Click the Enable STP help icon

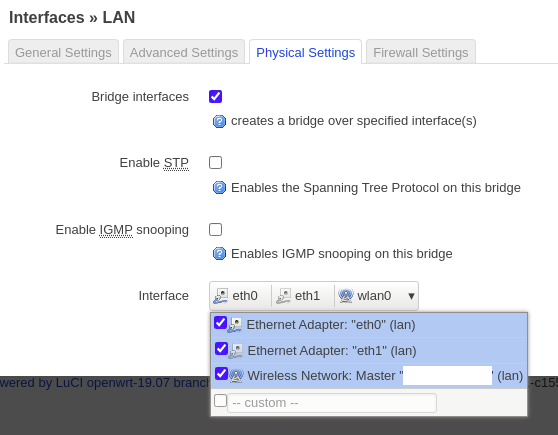(x=219, y=188)
